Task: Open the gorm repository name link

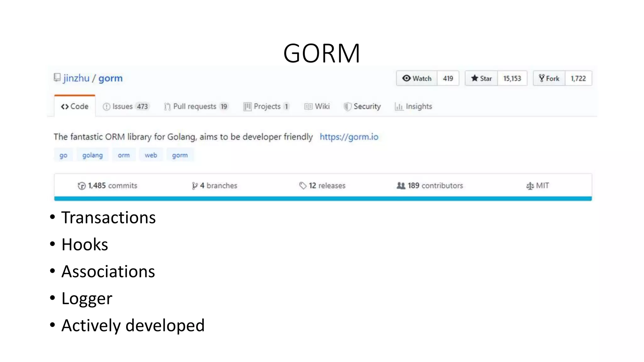Action: click(110, 78)
